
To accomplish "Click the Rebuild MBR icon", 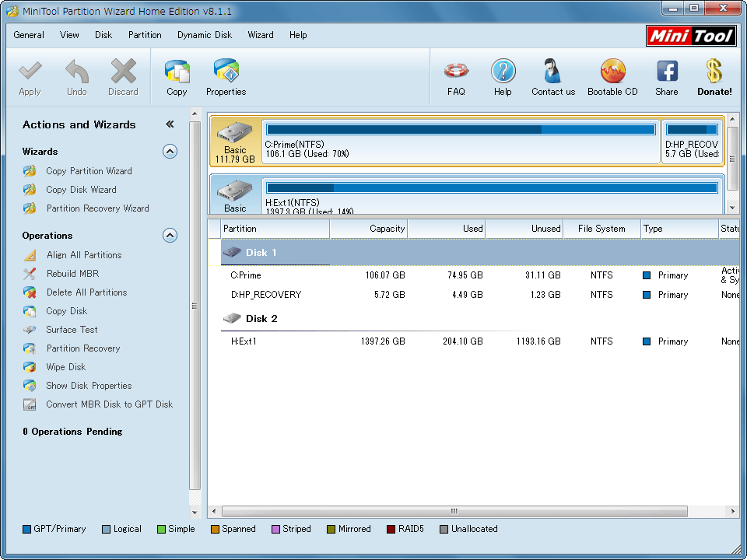I will click(x=30, y=274).
